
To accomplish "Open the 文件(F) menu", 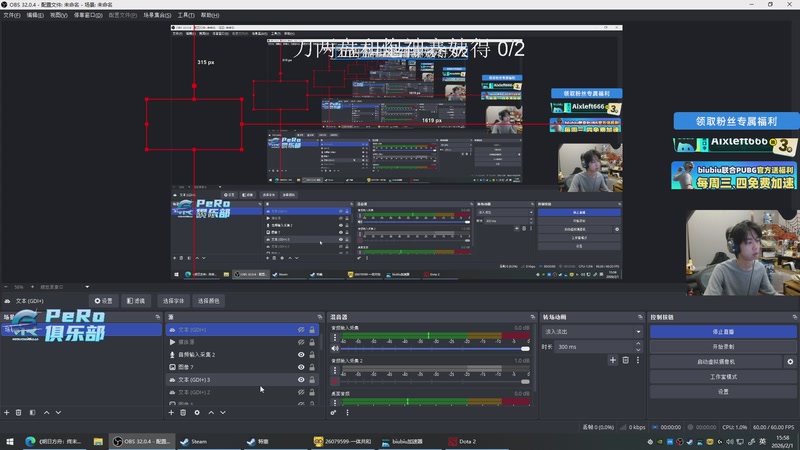I will pyautogui.click(x=12, y=15).
